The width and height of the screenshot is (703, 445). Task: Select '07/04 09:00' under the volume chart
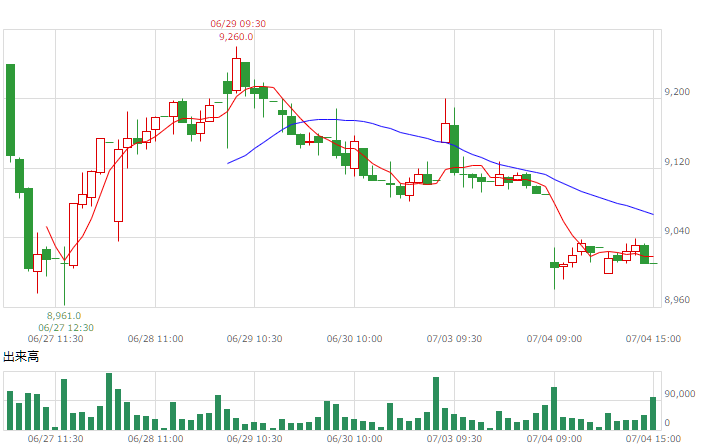(554, 438)
